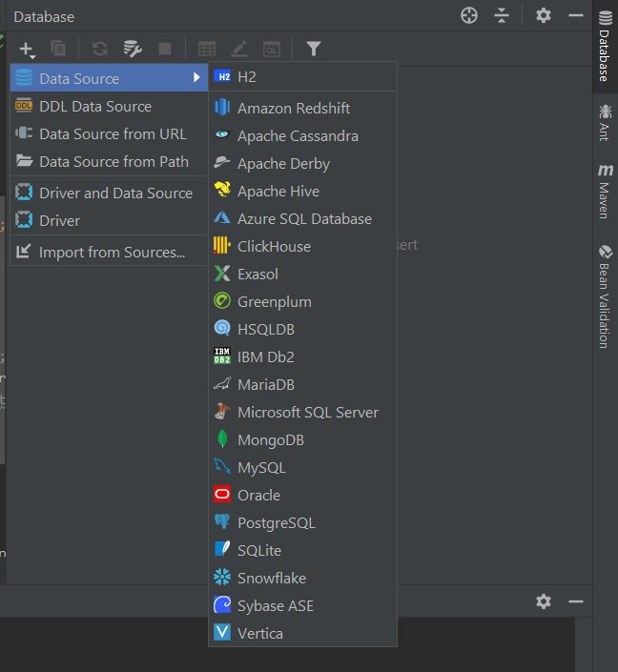This screenshot has height=672, width=618.
Task: Click the Filter funnel icon
Action: pos(314,49)
